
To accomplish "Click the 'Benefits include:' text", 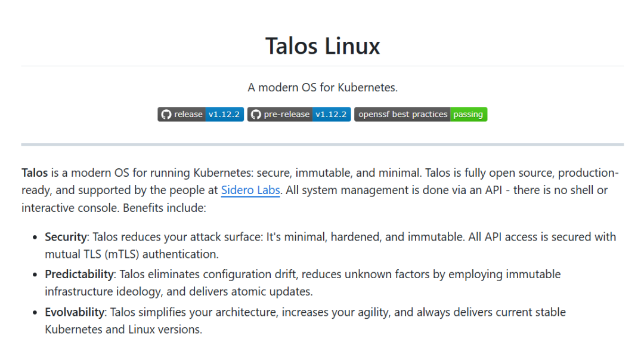I will (x=165, y=208).
